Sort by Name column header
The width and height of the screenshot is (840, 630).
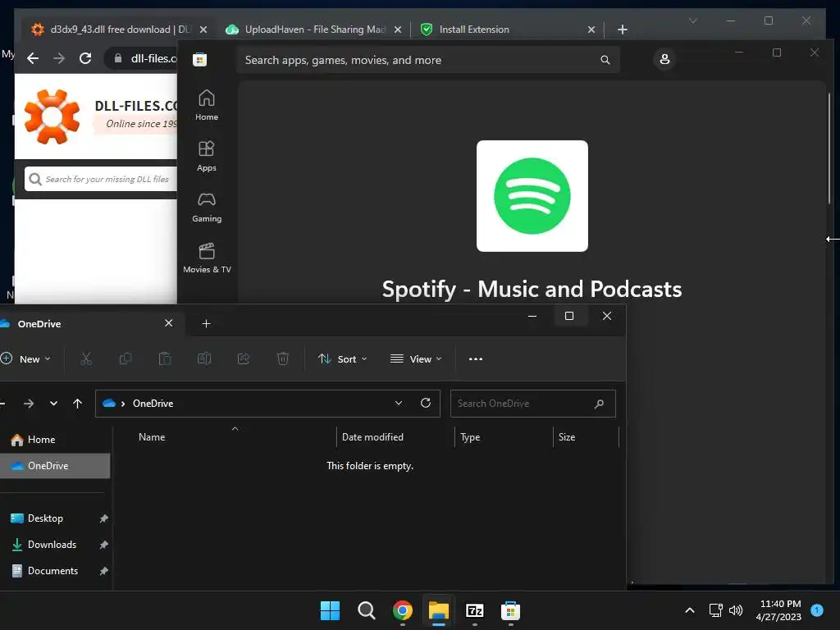(152, 437)
